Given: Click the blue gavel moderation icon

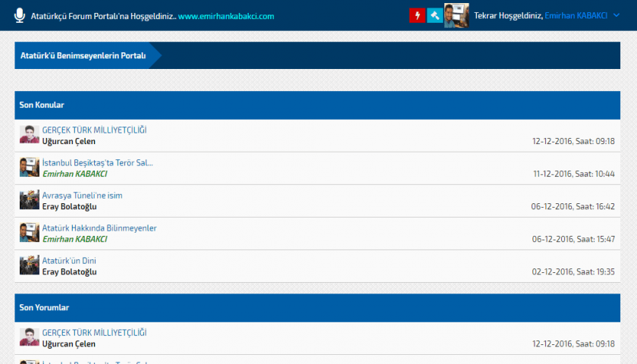Looking at the screenshot, I should coord(435,15).
